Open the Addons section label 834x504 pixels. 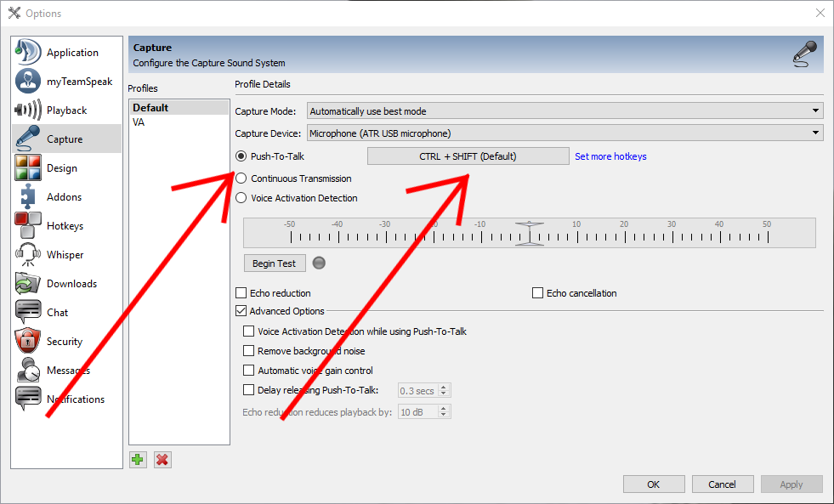64,196
